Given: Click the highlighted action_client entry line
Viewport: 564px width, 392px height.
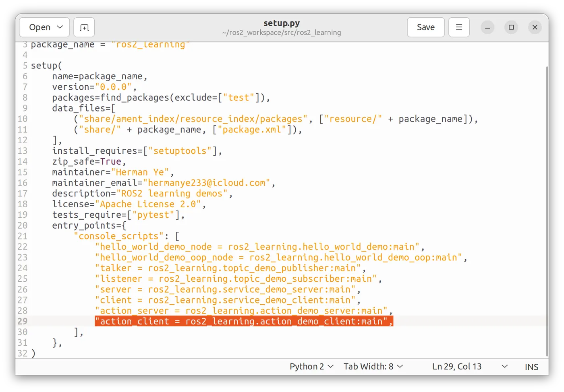Looking at the screenshot, I should click(x=244, y=321).
